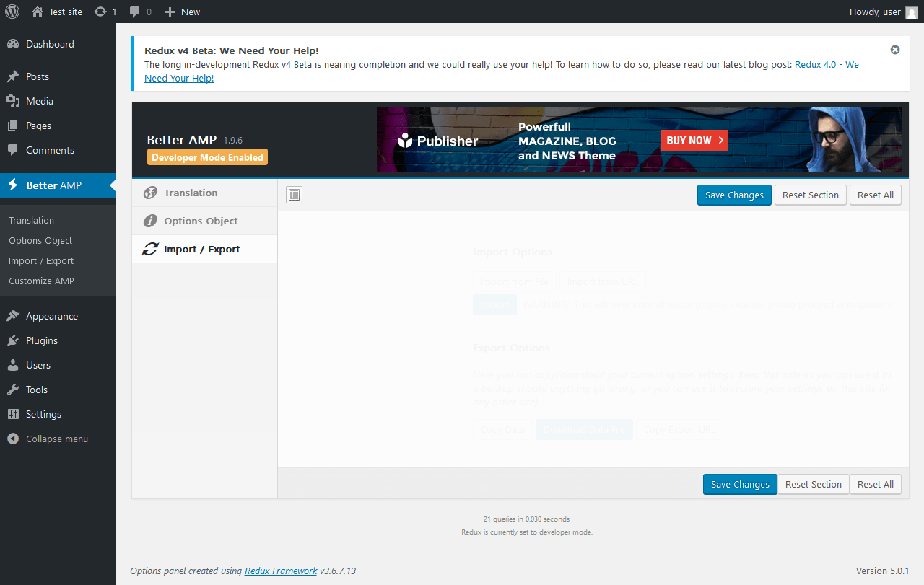This screenshot has width=924, height=585.
Task: Open the Options Object submenu item
Action: point(40,240)
